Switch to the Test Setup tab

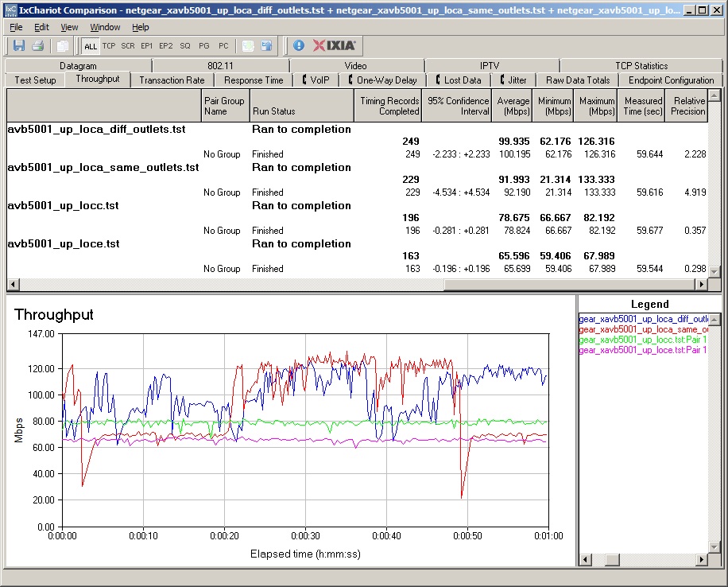click(x=35, y=80)
